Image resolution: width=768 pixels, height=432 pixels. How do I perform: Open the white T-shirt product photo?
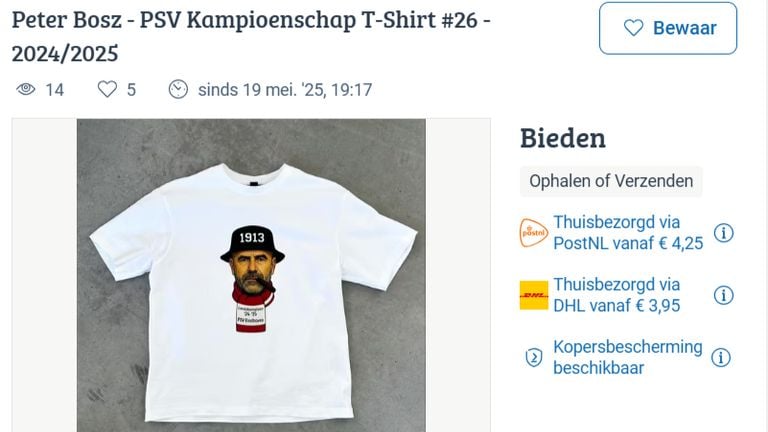click(x=251, y=275)
